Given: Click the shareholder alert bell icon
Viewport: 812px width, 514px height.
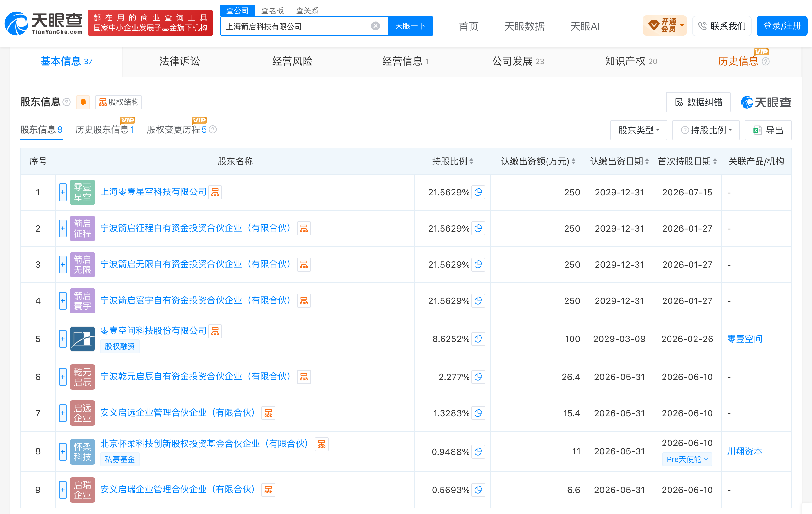Looking at the screenshot, I should [83, 102].
